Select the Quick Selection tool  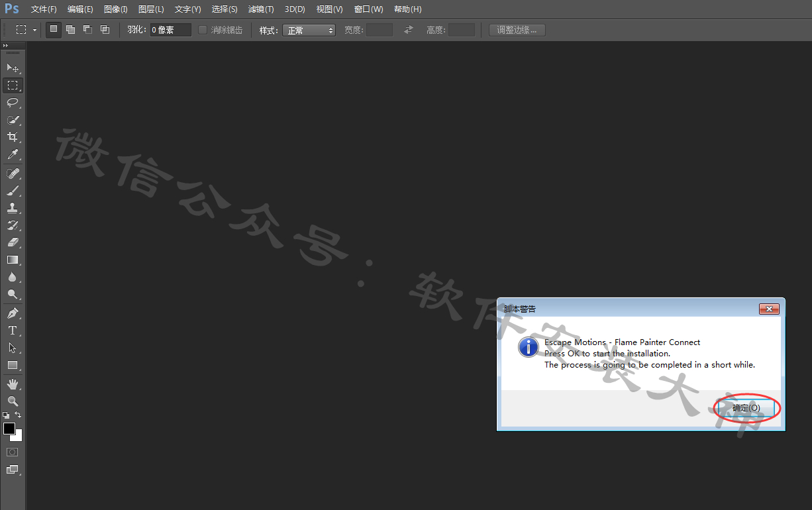click(x=13, y=120)
